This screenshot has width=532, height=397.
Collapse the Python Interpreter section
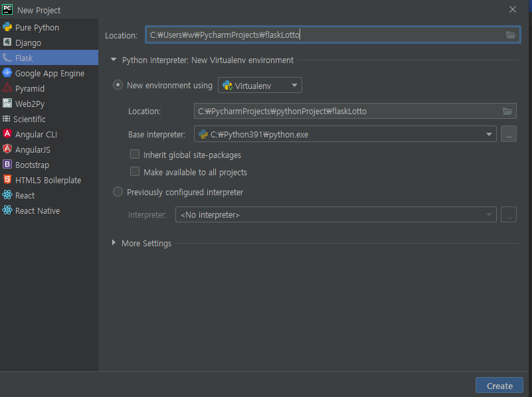tap(114, 60)
